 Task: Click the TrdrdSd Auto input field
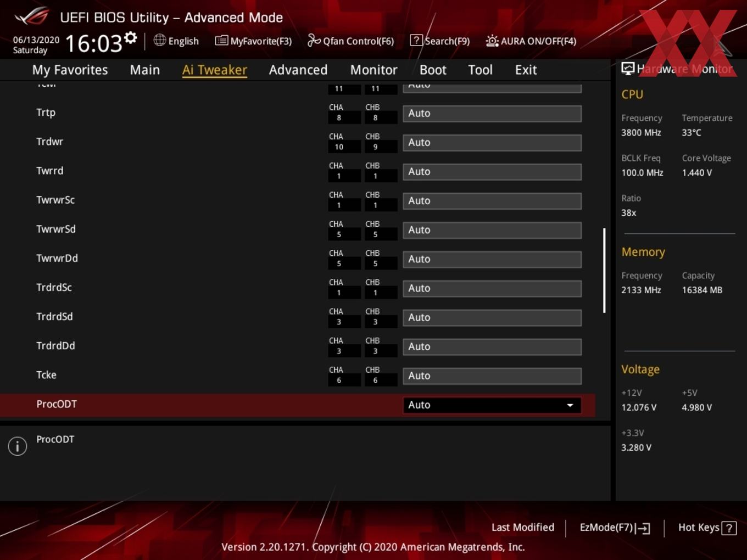click(x=492, y=317)
